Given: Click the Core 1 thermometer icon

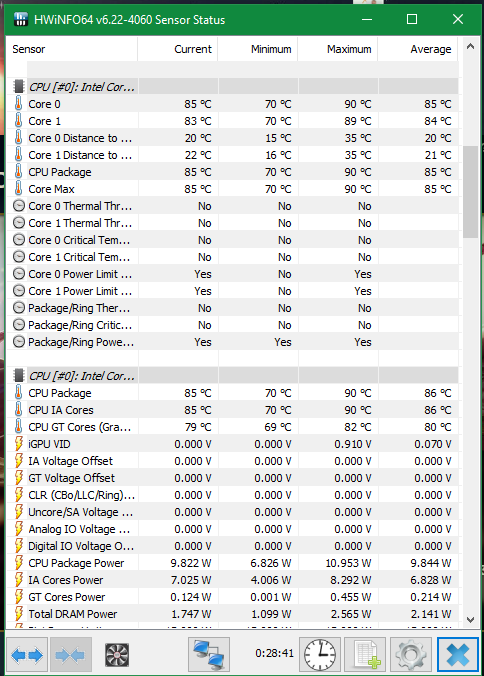Looking at the screenshot, I should tap(18, 121).
